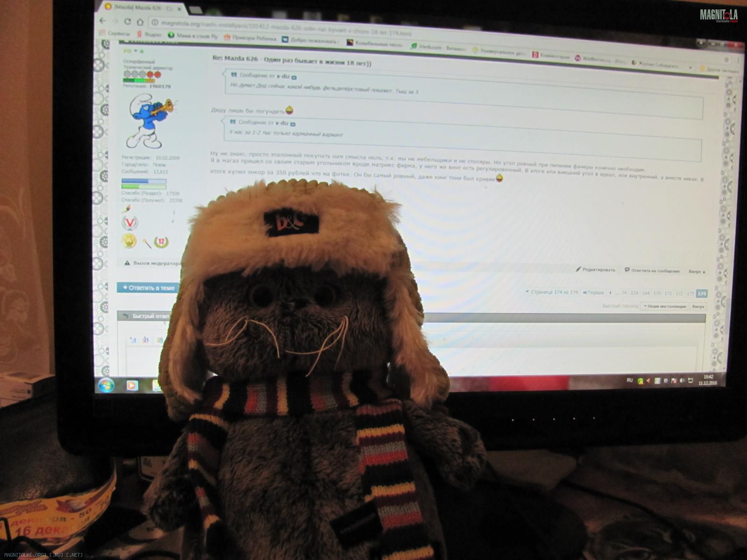747x560 pixels.
Task: Go to the Первая page link
Action: (x=593, y=293)
